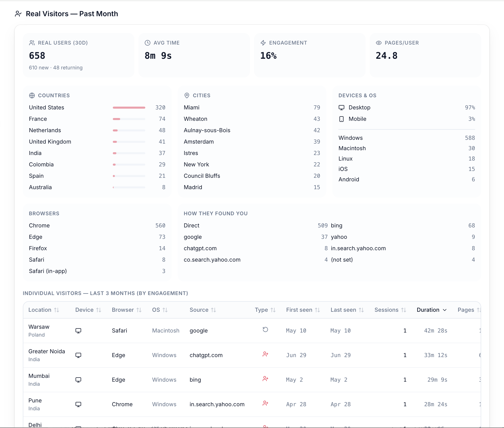Sort table by Pages column

(x=469, y=310)
